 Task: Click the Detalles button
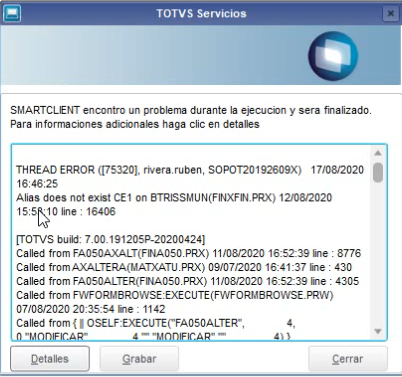point(50,359)
